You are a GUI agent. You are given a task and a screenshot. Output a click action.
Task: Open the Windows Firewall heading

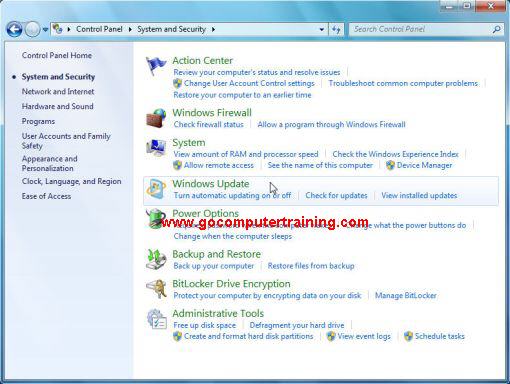pos(212,113)
